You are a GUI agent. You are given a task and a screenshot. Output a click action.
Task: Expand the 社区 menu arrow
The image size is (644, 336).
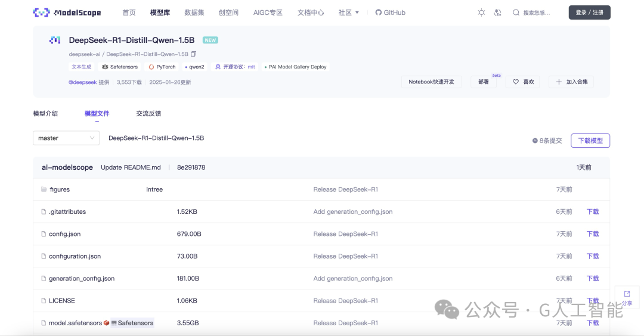(357, 13)
